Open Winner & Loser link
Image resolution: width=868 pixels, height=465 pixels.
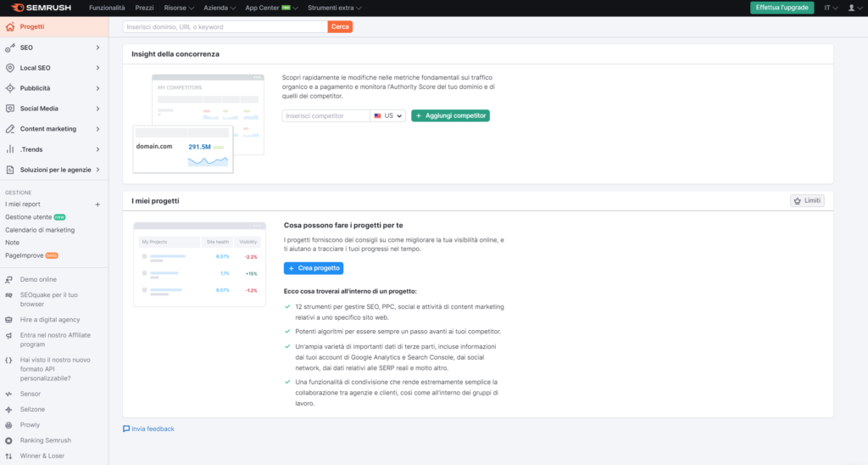point(42,457)
